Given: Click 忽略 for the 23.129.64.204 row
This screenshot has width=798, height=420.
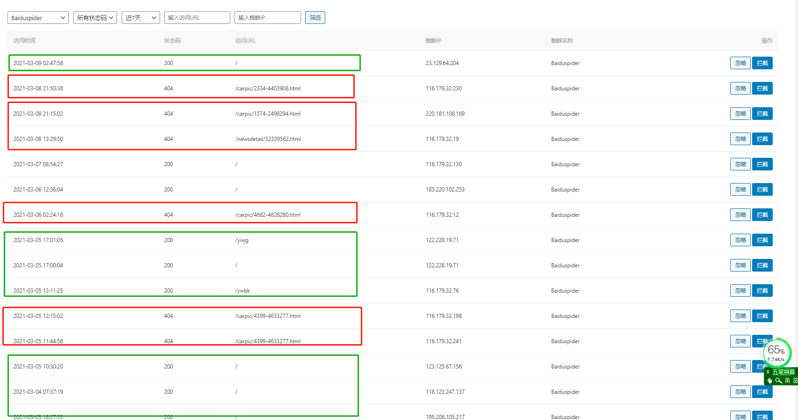Looking at the screenshot, I should coord(740,63).
